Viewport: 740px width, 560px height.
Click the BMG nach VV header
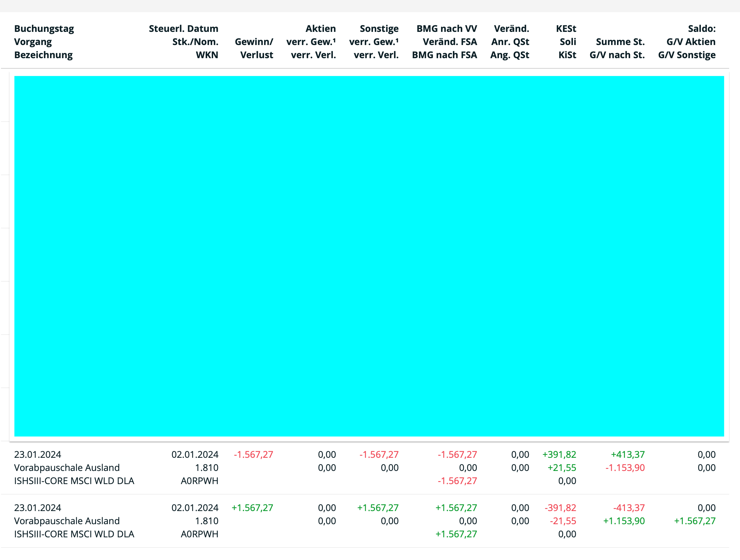[447, 29]
